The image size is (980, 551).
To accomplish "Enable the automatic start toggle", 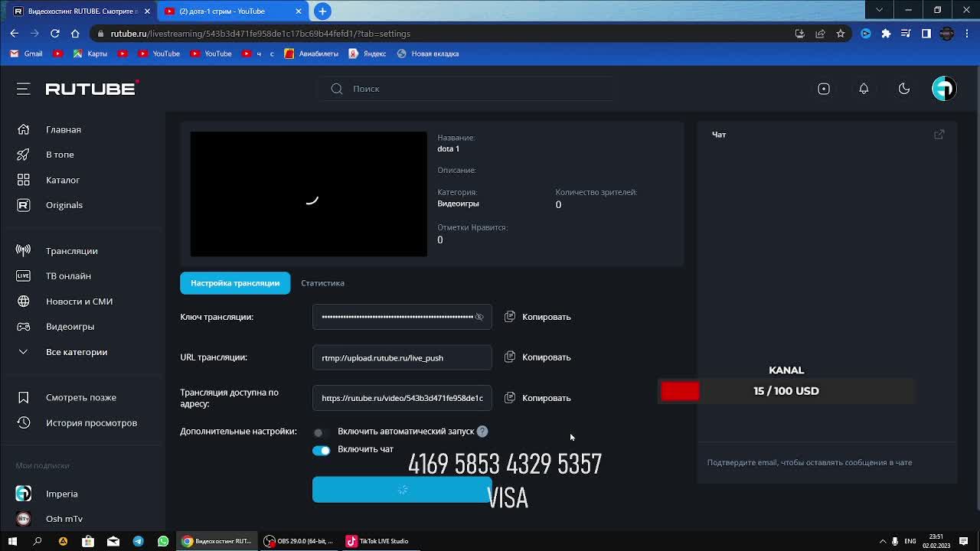I will tap(321, 432).
